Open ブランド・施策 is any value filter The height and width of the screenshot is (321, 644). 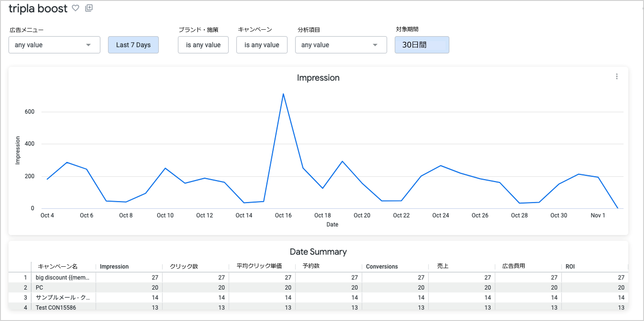pos(203,45)
